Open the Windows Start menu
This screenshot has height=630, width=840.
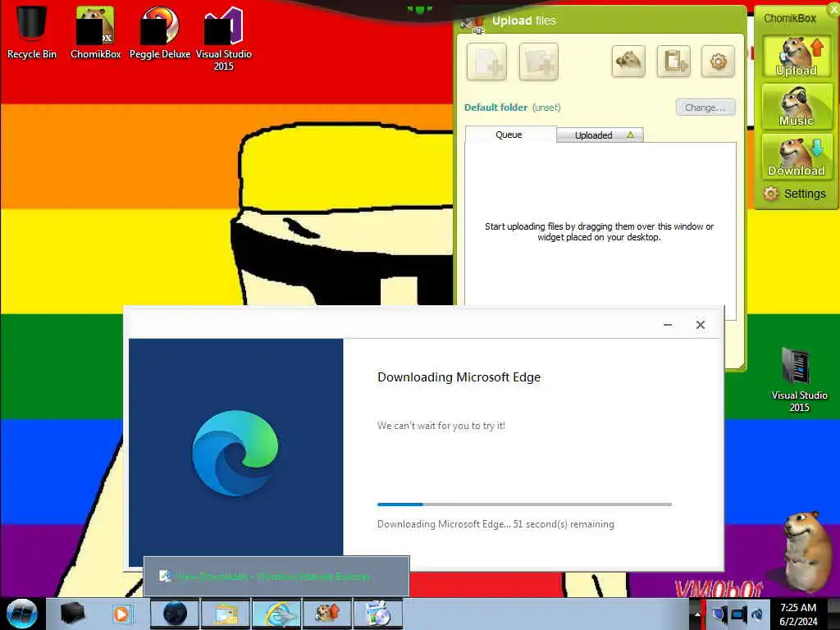click(21, 614)
